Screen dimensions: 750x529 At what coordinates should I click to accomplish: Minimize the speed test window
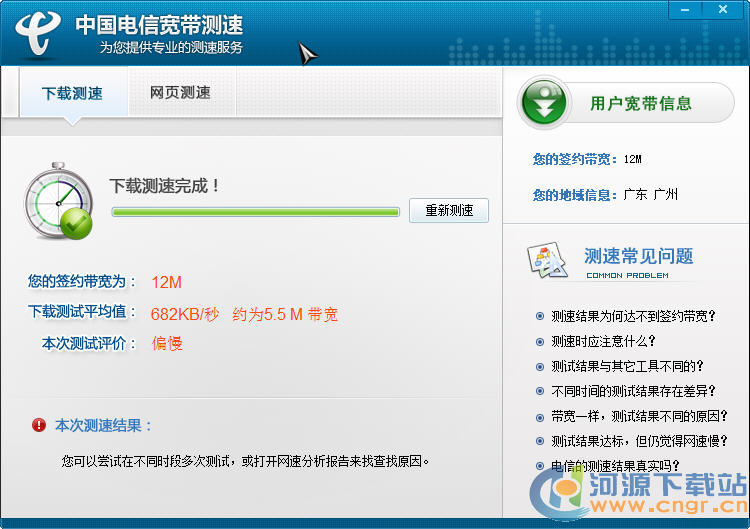tap(685, 10)
